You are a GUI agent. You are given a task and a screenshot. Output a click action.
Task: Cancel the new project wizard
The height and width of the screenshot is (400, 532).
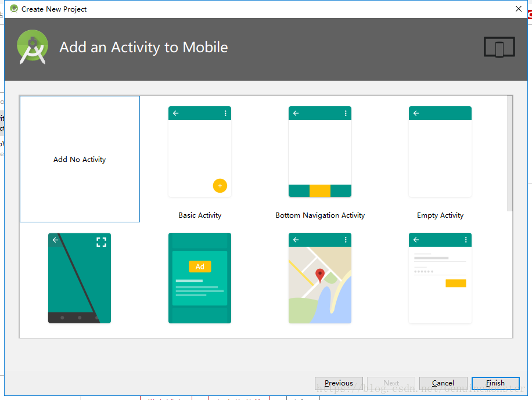click(443, 383)
